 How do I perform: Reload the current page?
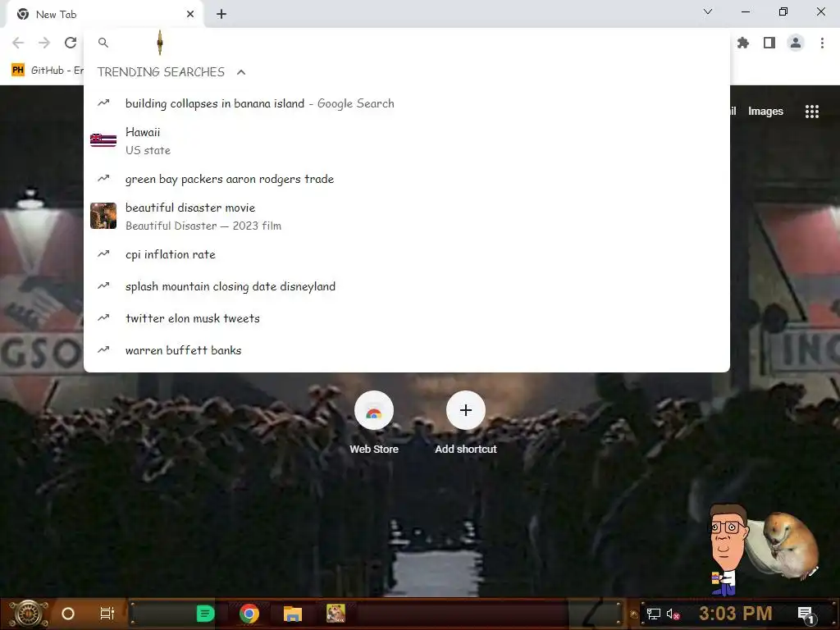coord(71,43)
